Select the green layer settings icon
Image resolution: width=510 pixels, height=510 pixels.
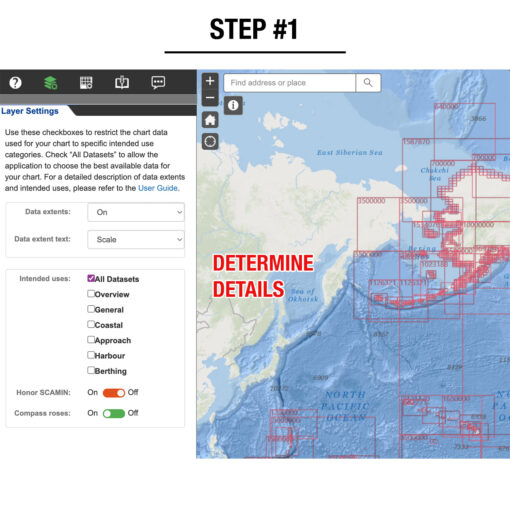(51, 82)
